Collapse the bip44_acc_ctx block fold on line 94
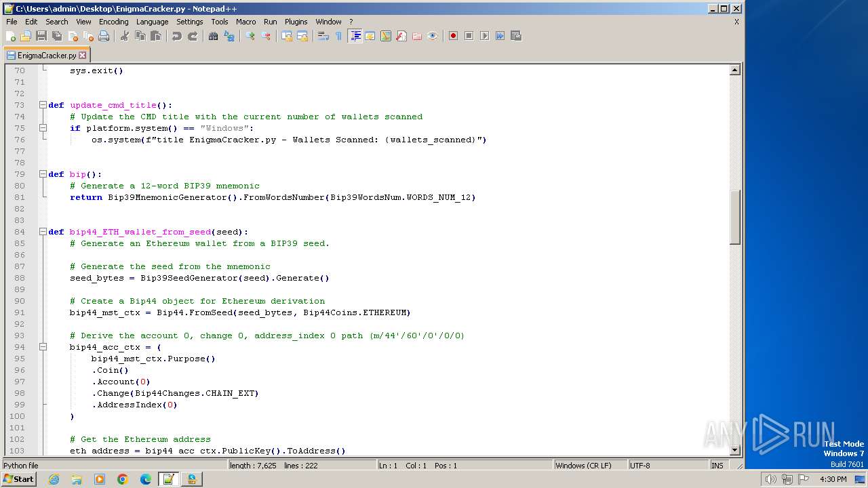 (x=43, y=347)
